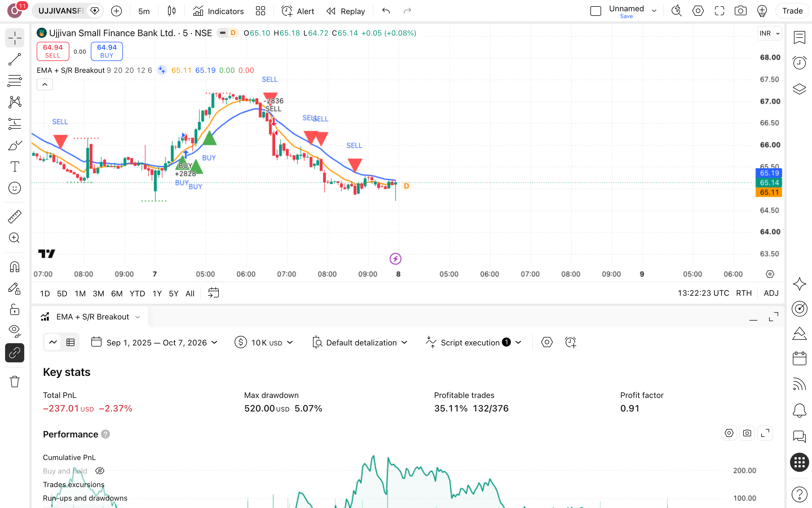Click the 64.94 BUY button

[107, 51]
